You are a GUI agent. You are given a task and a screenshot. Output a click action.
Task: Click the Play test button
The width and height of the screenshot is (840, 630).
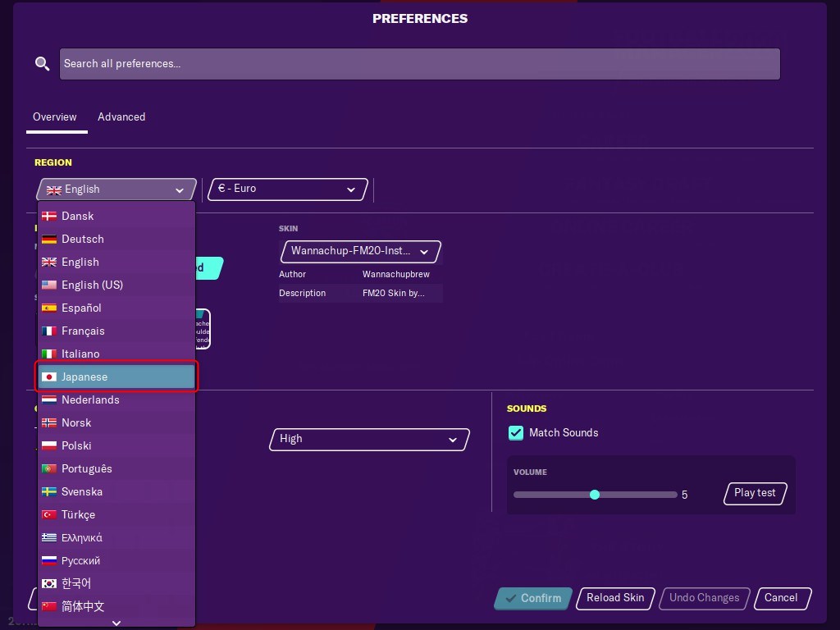(755, 493)
